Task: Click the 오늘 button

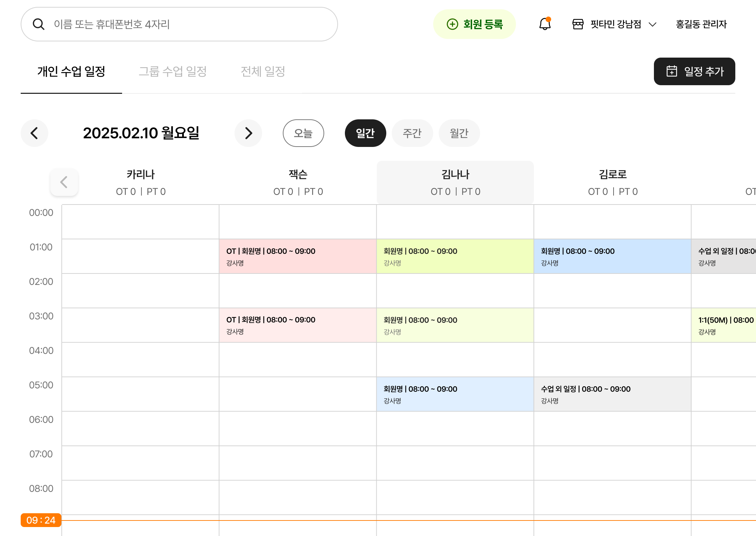Action: click(x=303, y=133)
